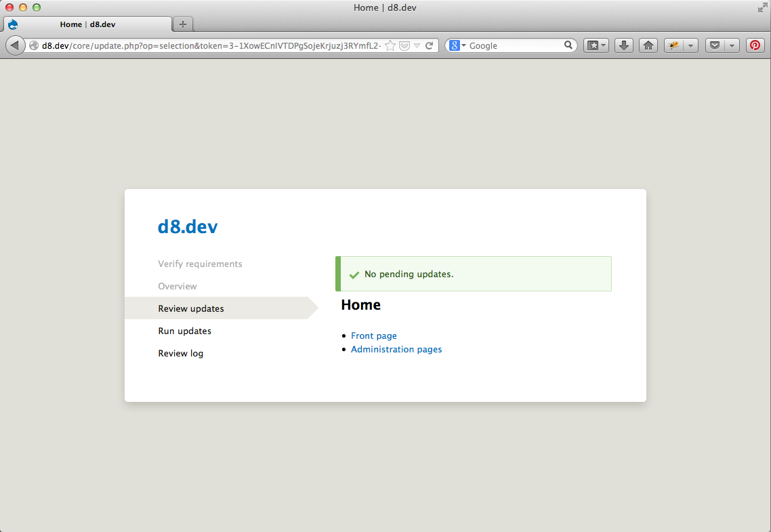Screen dimensions: 771x532
Task: Go to the browser home page icon
Action: (x=648, y=45)
